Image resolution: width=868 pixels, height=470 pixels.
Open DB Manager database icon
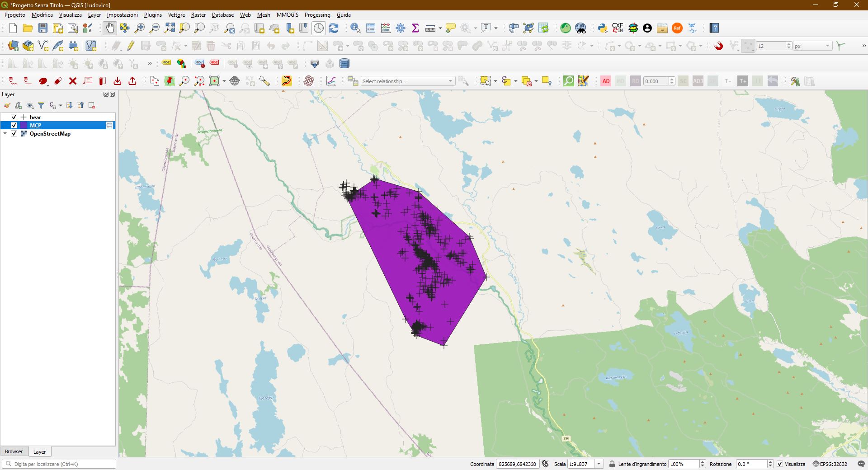pyautogui.click(x=344, y=63)
